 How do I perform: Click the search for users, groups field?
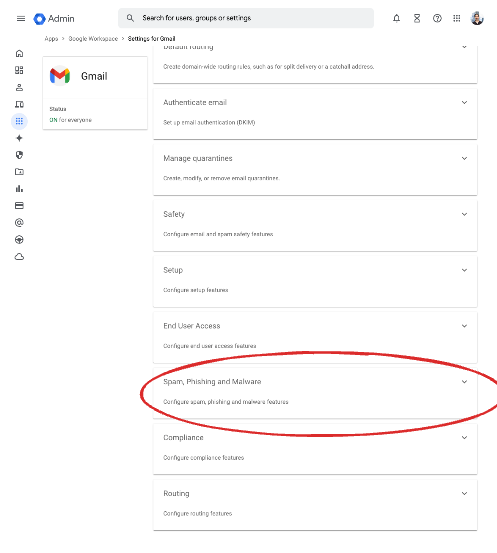[x=246, y=18]
